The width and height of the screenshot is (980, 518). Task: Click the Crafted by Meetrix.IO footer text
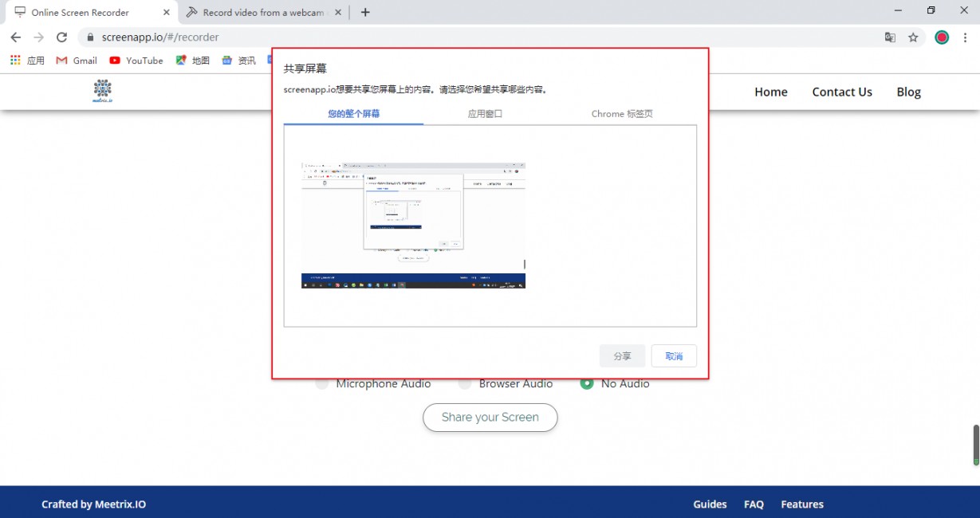[x=94, y=504]
